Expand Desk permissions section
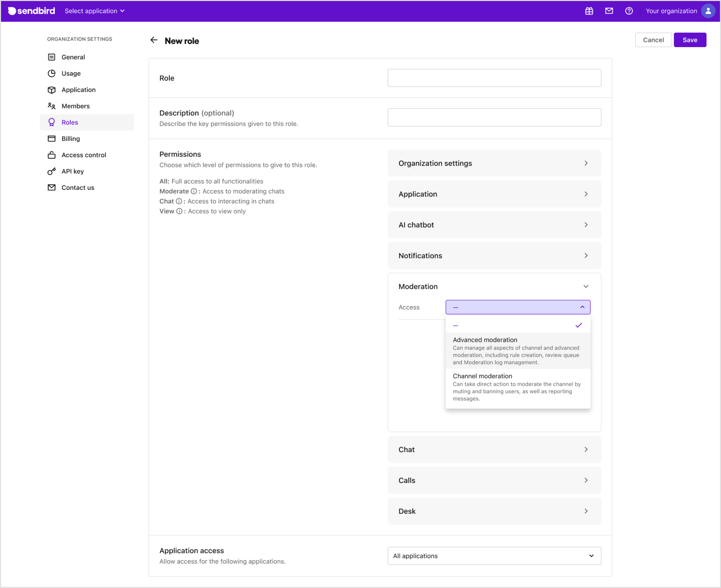The image size is (721, 588). tap(494, 511)
